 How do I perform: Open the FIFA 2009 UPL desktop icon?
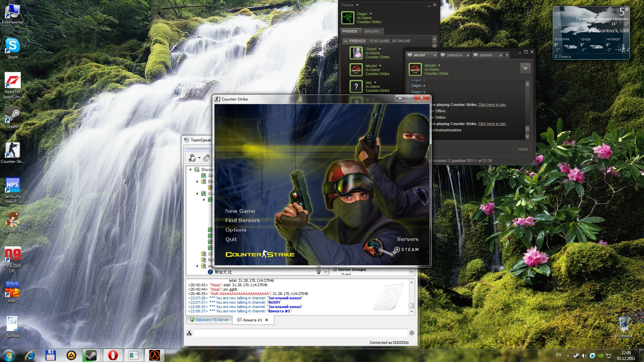[x=12, y=255]
